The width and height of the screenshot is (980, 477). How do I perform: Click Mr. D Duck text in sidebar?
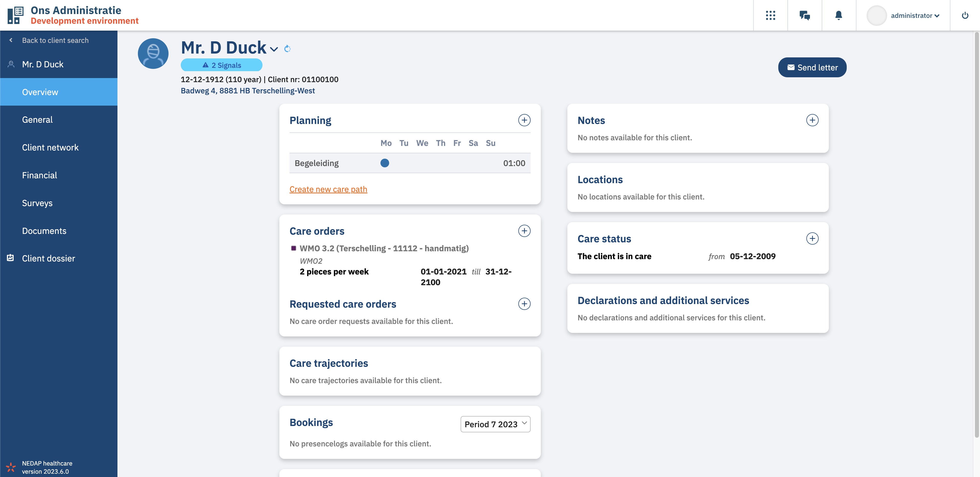click(43, 64)
